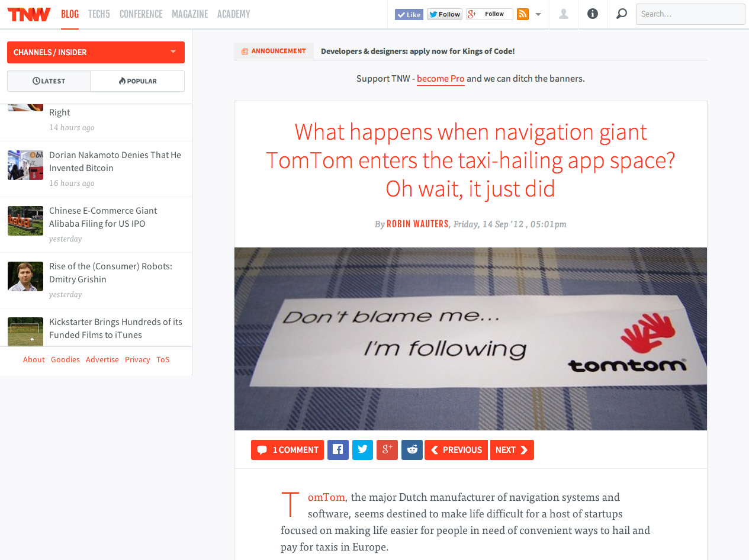Open Rise of the Consumer Robots article

click(x=111, y=273)
